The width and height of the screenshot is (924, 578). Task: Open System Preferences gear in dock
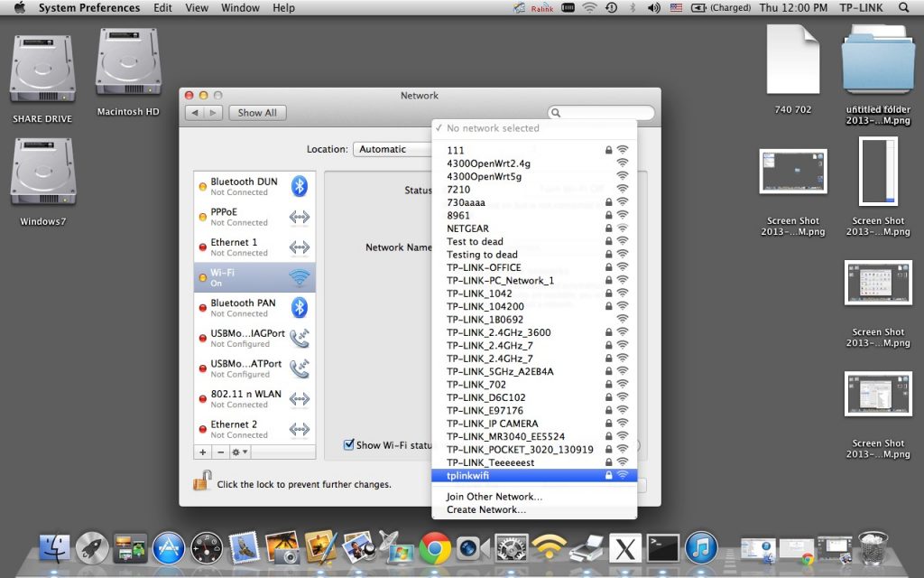tap(511, 548)
